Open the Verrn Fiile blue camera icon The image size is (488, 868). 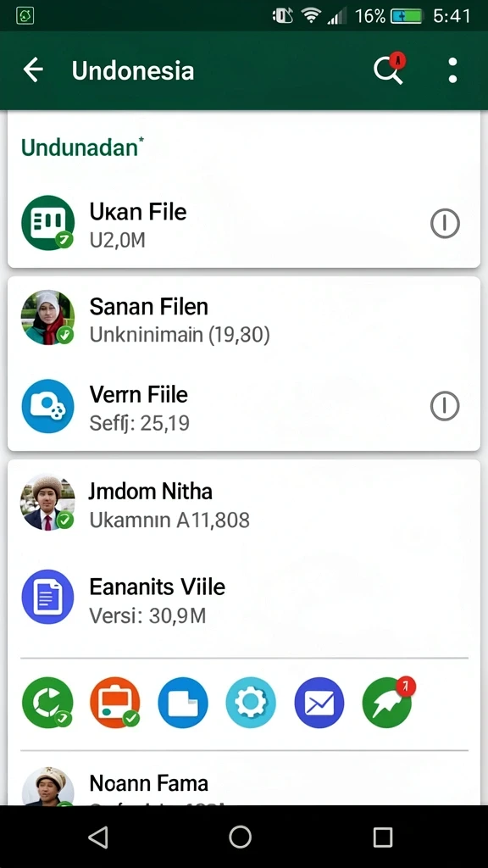point(47,406)
